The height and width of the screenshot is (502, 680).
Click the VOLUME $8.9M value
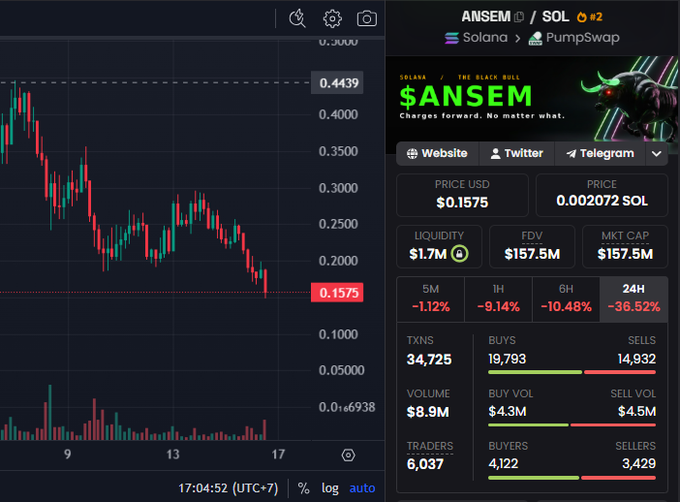click(428, 412)
